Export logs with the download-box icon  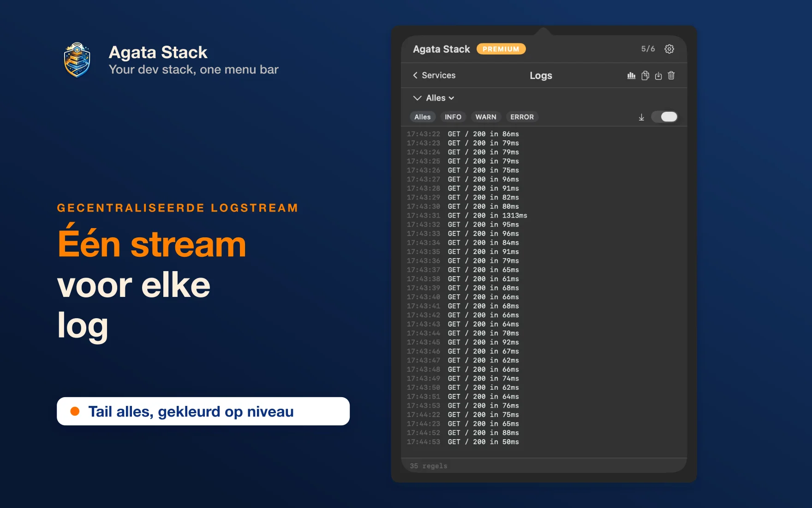point(658,75)
